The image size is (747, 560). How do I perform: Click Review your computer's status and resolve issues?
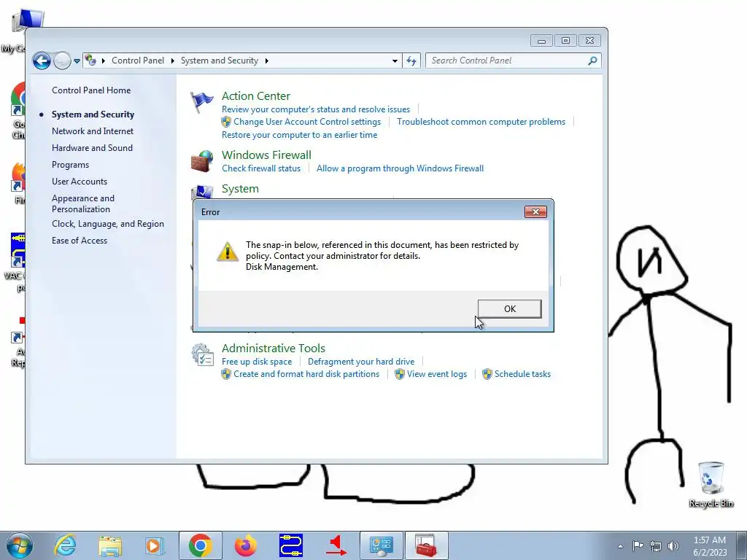click(315, 109)
